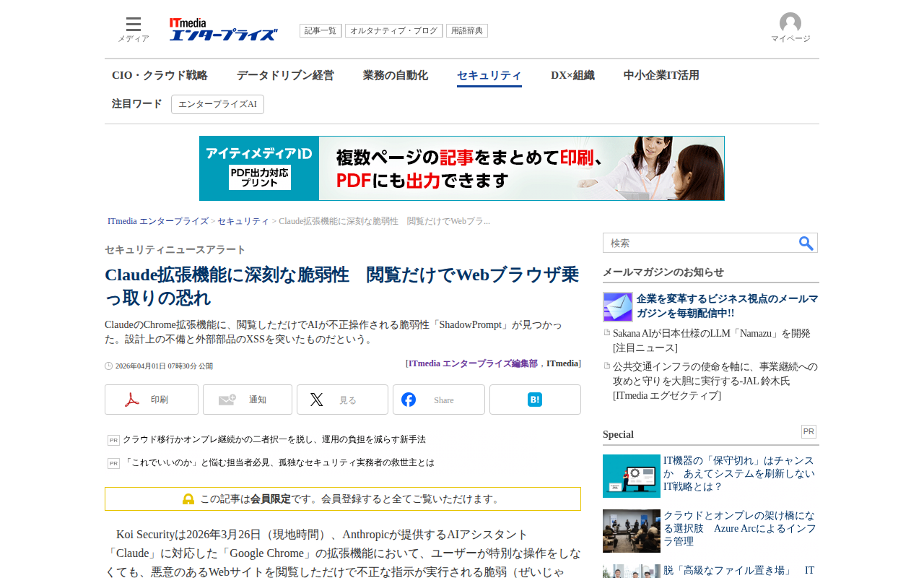The image size is (924, 578).
Task: Select the DX×組織 tab
Action: click(x=573, y=75)
